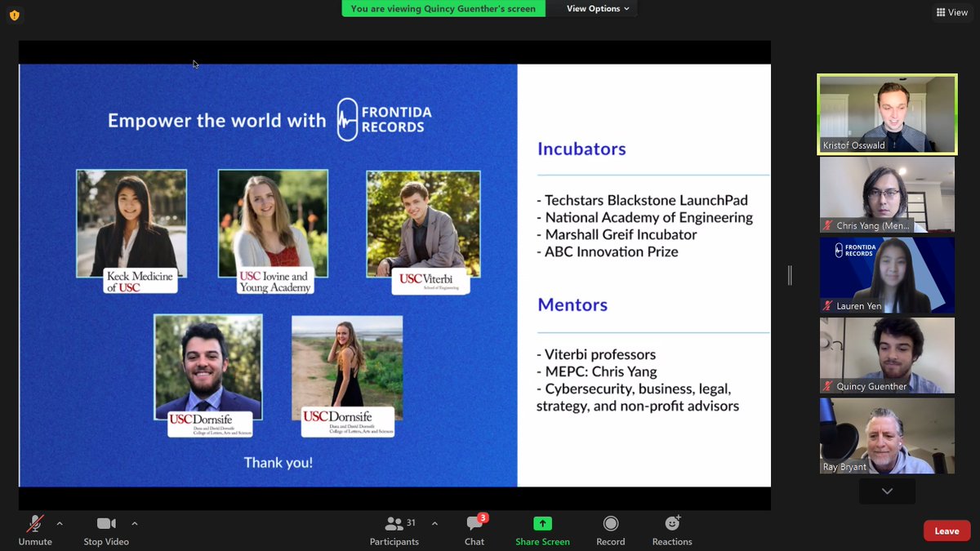Click the ABC Innovation Prize line
The width and height of the screenshot is (980, 551).
tap(607, 251)
